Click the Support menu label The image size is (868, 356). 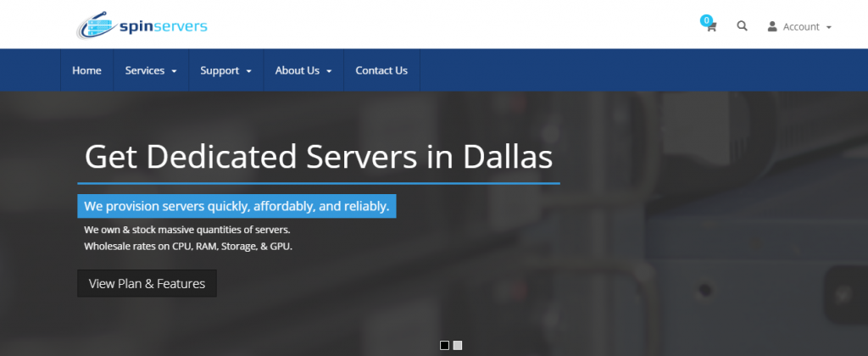point(220,70)
